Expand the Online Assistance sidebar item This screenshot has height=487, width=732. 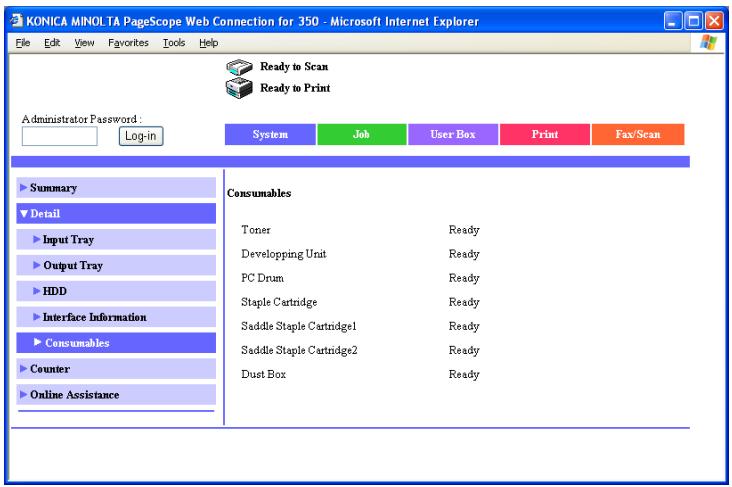(x=116, y=395)
